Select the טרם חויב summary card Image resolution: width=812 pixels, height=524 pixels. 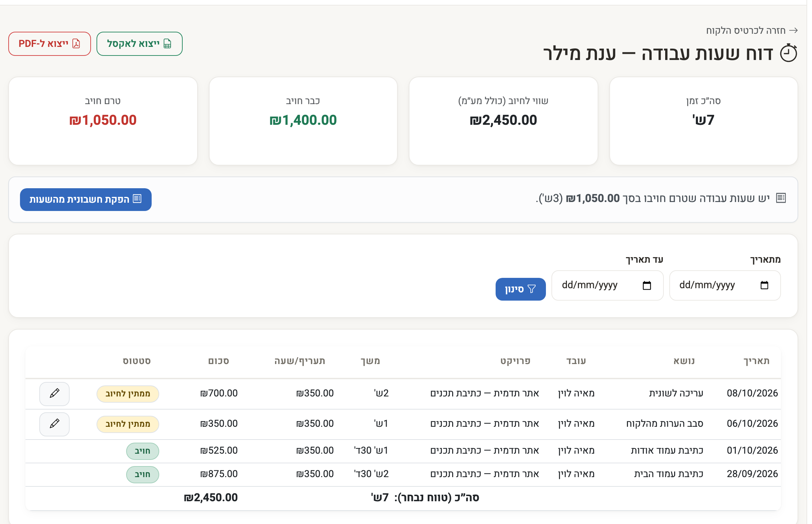[103, 121]
